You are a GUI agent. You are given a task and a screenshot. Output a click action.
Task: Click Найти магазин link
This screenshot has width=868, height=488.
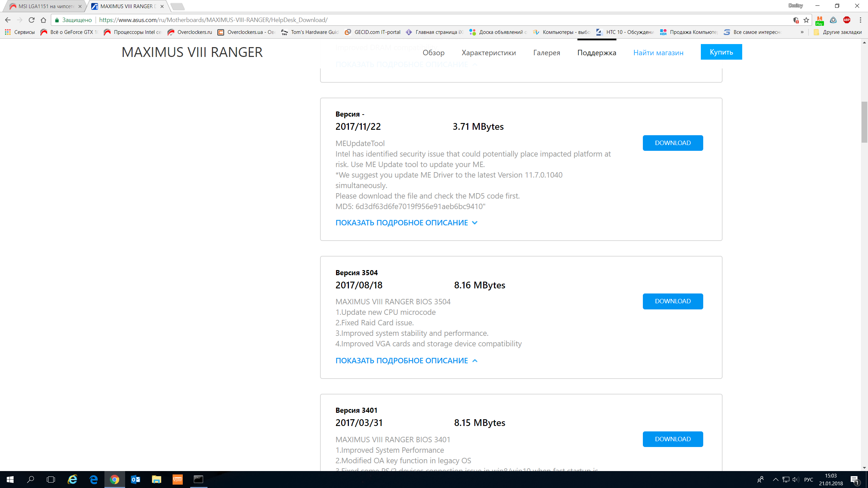pos(658,53)
